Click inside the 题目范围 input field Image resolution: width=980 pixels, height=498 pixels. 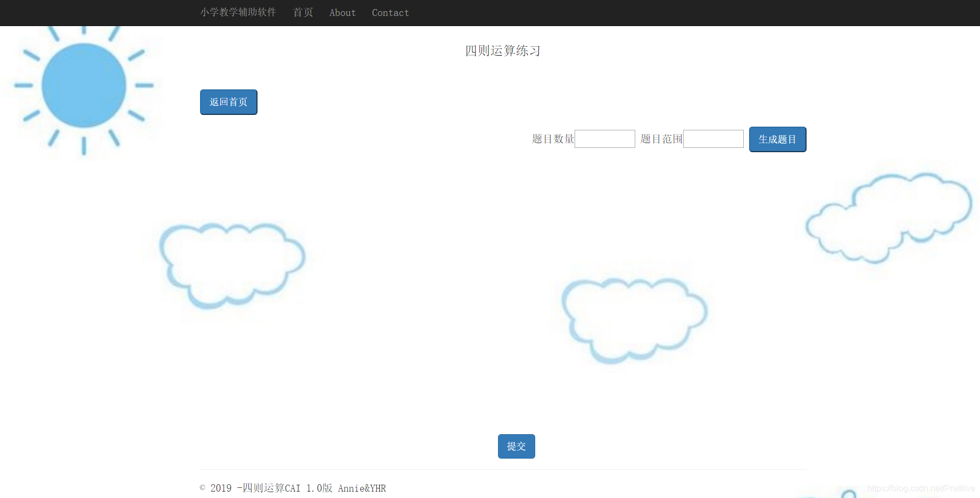coord(713,138)
